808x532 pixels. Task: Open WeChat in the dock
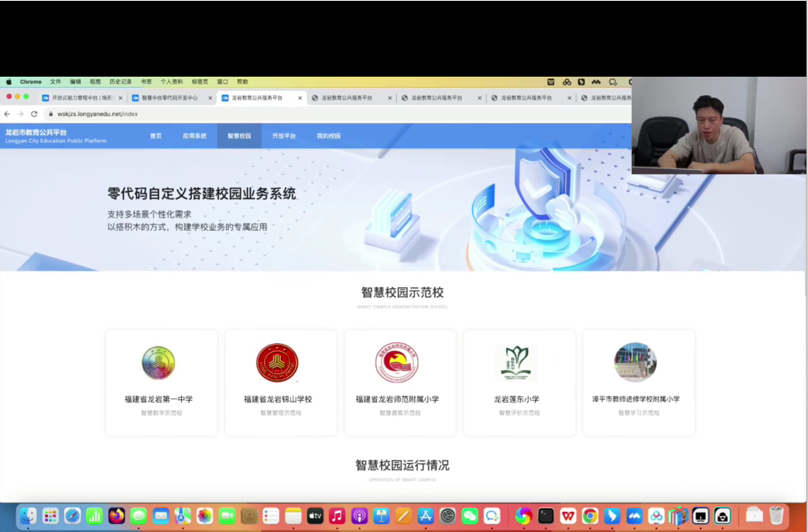pos(470,516)
